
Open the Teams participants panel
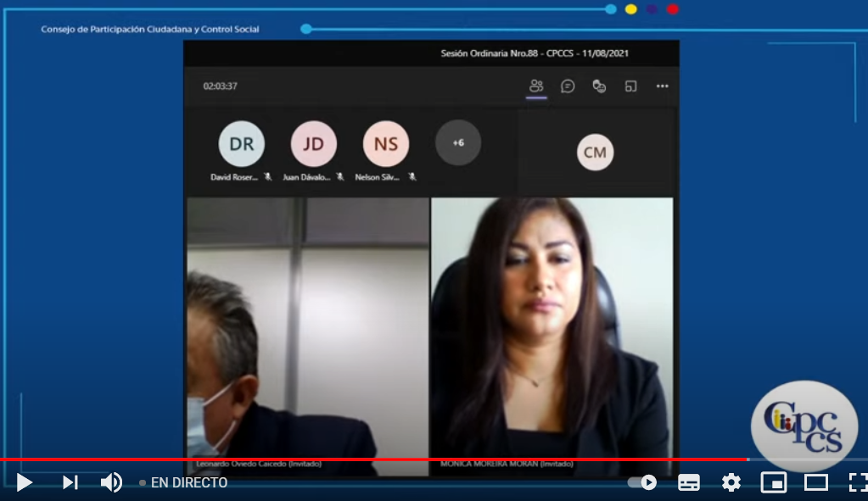point(536,86)
